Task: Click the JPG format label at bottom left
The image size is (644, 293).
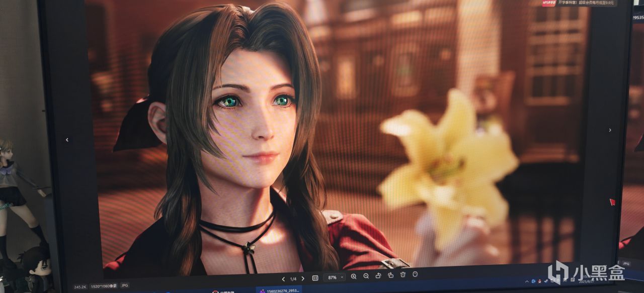Action: (125, 285)
